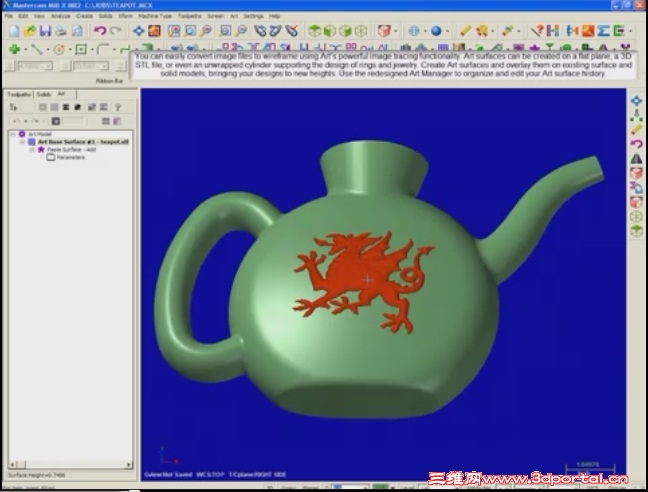Click the Zoom Window icon
Image resolution: width=648 pixels, height=492 pixels.
click(x=190, y=31)
